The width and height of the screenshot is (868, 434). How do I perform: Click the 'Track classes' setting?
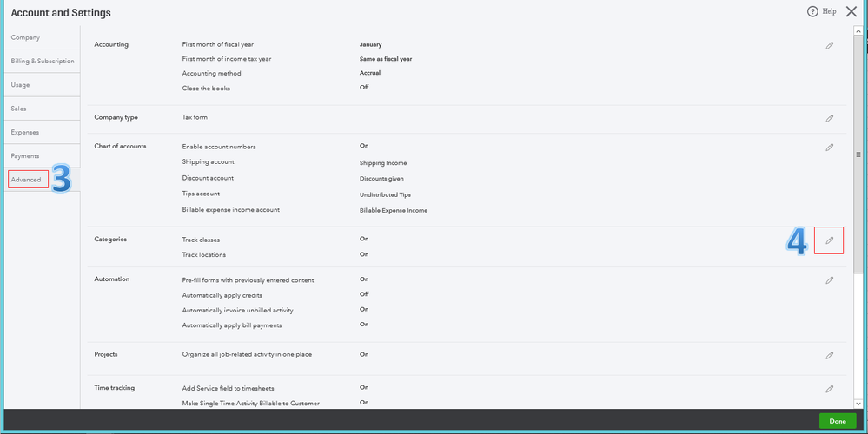201,240
